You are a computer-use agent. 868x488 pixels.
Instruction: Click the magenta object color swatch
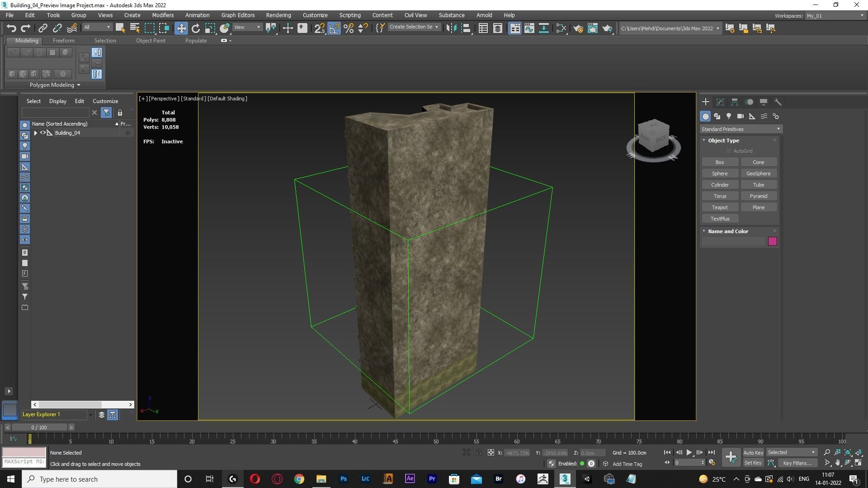coord(772,241)
